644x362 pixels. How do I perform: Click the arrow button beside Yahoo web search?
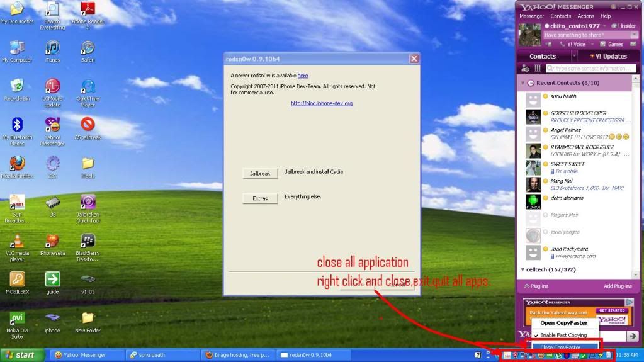click(633, 336)
